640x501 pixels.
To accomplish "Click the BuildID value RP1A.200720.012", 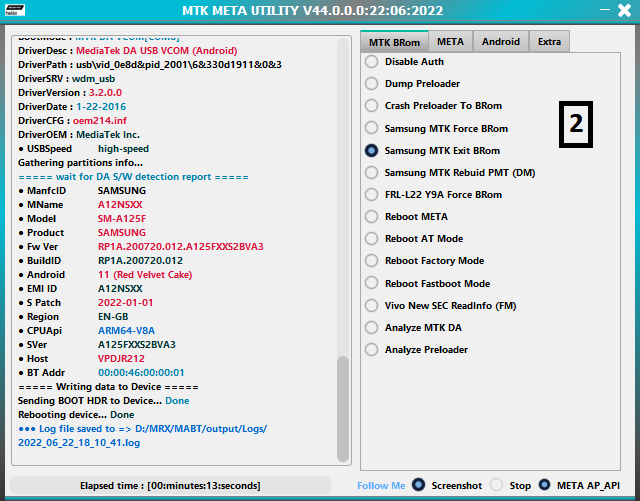I will coord(140,261).
